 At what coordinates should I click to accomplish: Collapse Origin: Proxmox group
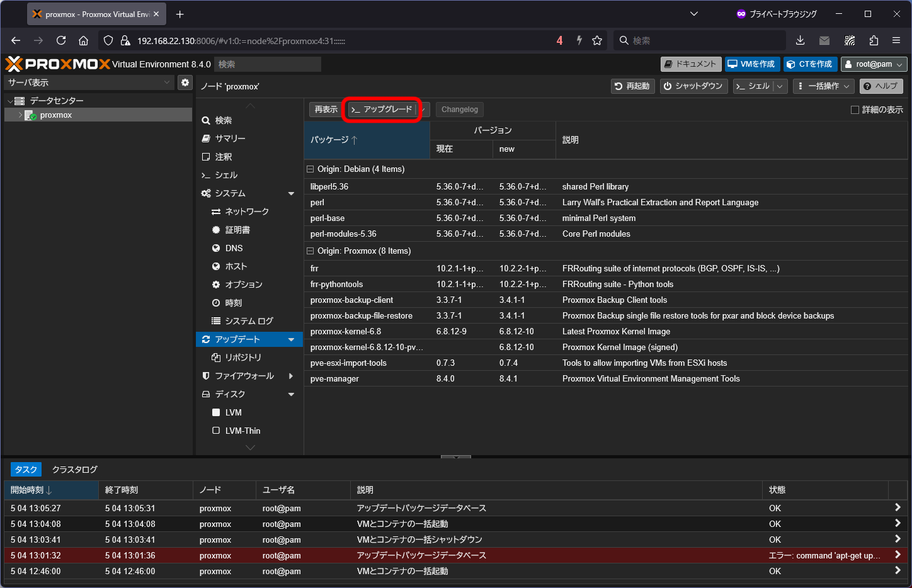[x=310, y=251]
